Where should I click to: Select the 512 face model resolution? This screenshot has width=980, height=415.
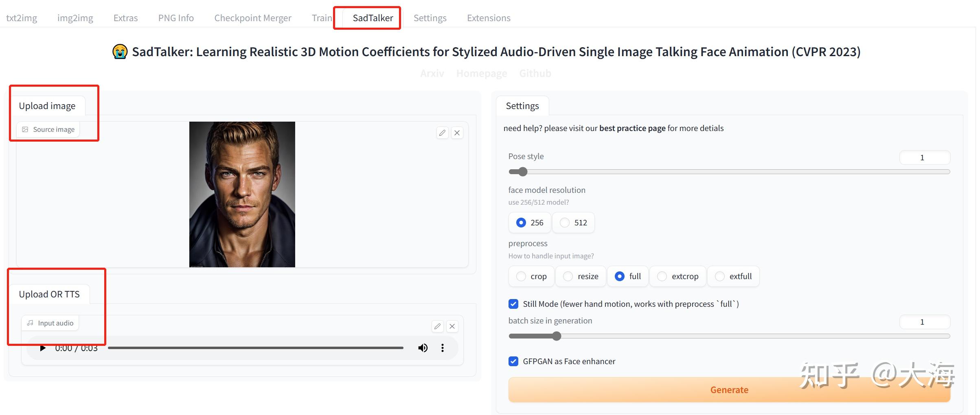point(565,223)
